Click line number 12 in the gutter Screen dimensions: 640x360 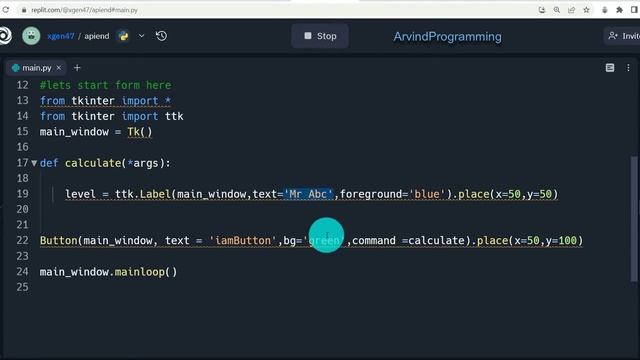coord(22,85)
